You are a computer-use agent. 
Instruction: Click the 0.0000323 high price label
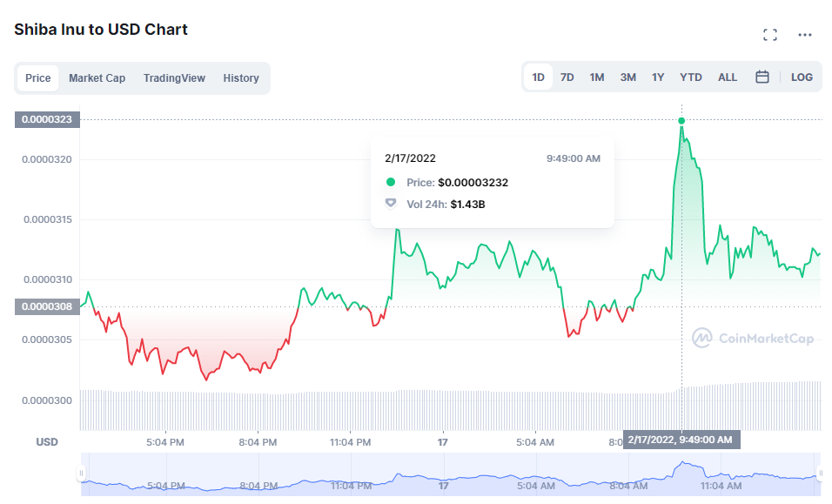click(x=47, y=119)
